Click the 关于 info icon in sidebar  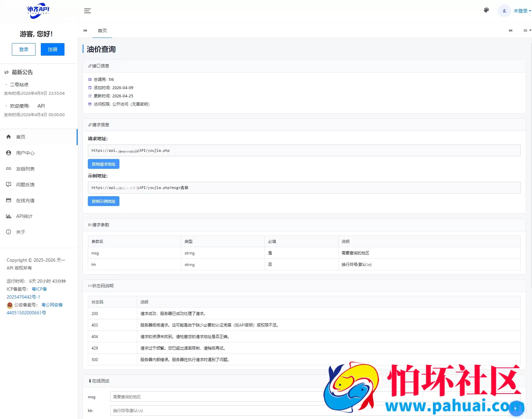(9, 232)
